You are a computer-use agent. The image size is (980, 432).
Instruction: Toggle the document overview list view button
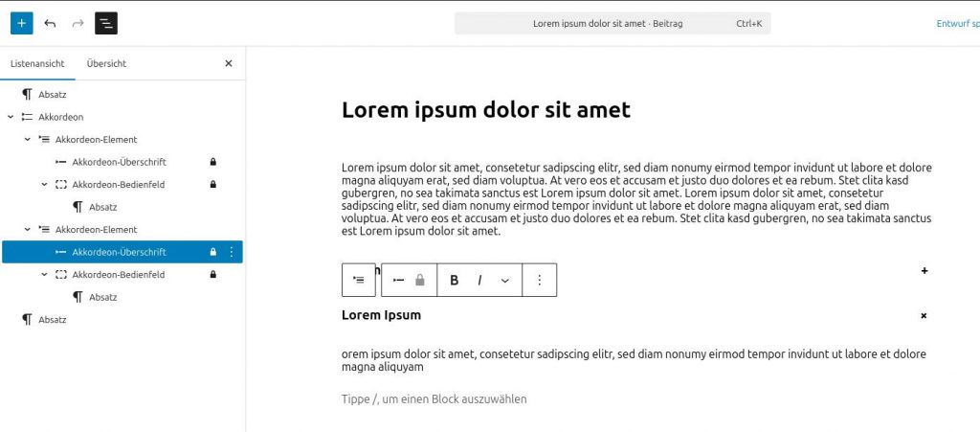pyautogui.click(x=106, y=23)
